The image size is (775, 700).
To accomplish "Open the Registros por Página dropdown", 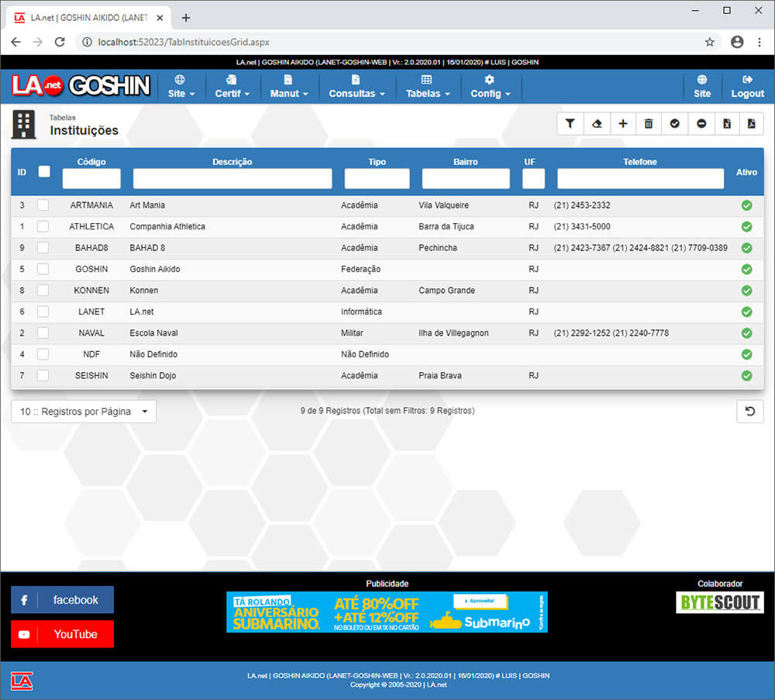I will point(84,412).
